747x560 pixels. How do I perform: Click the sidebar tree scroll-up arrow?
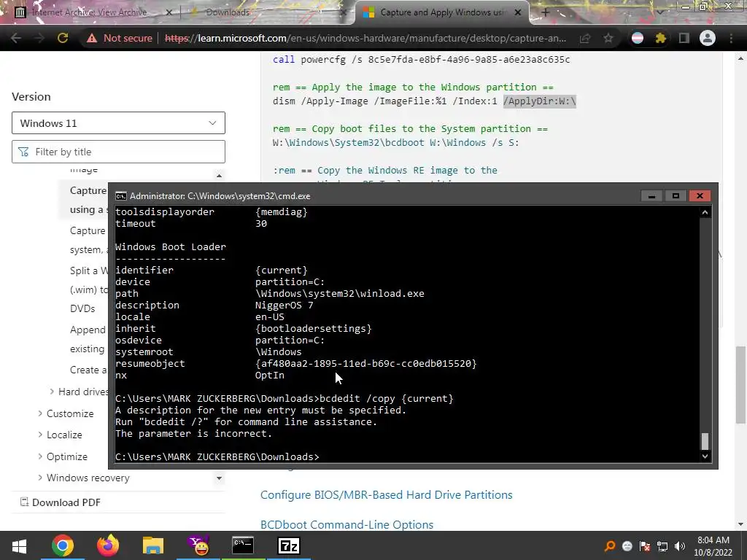[x=219, y=176]
